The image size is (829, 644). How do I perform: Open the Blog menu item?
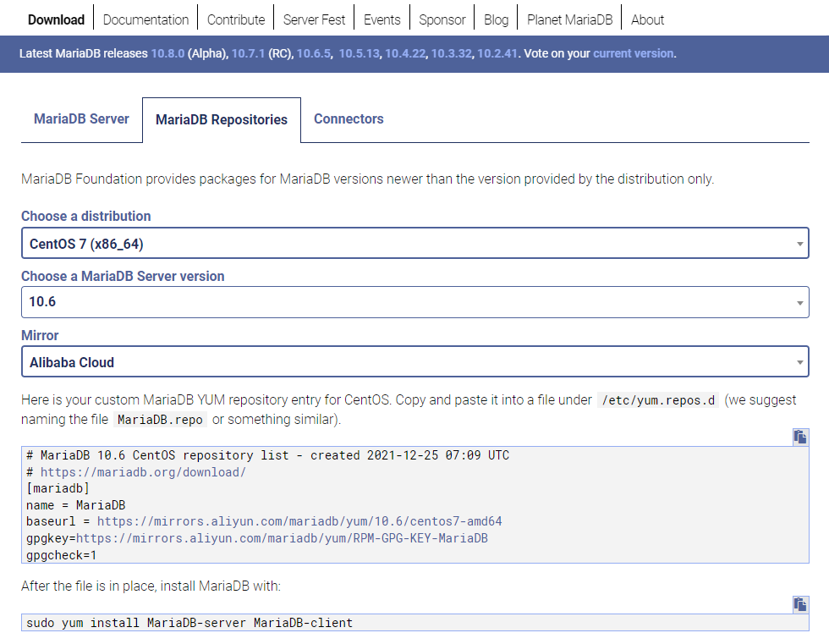click(496, 20)
